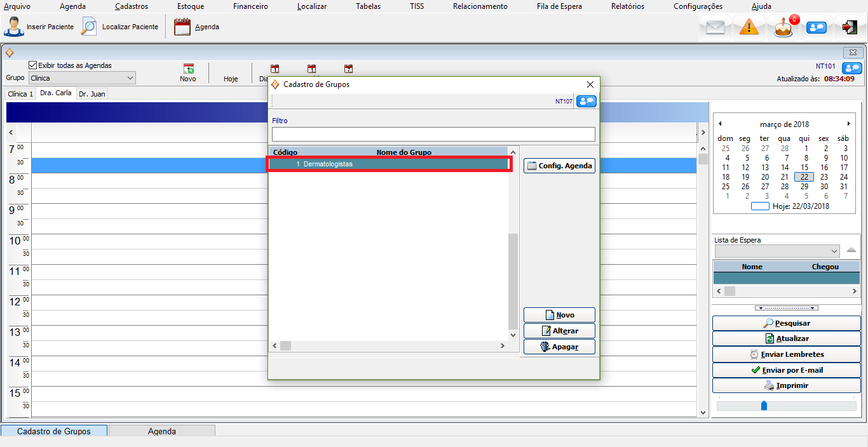The height and width of the screenshot is (447, 868).
Task: Go to next month in calendar
Action: pyautogui.click(x=848, y=124)
